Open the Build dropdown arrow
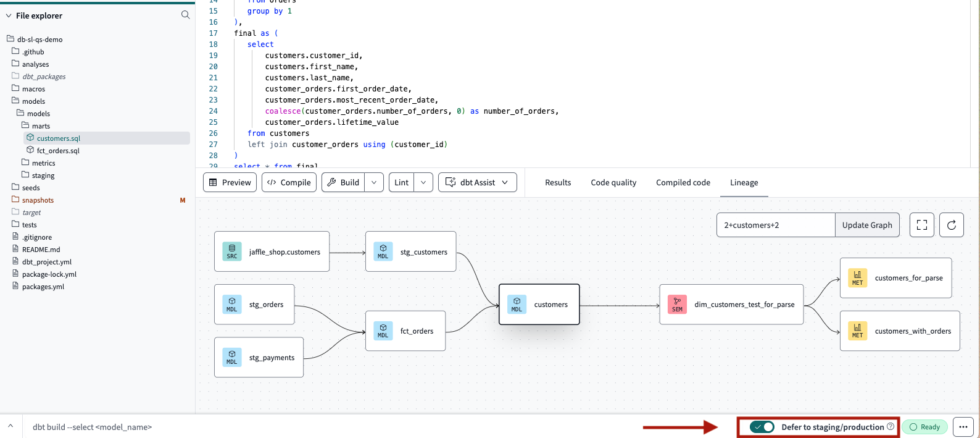 tap(373, 182)
